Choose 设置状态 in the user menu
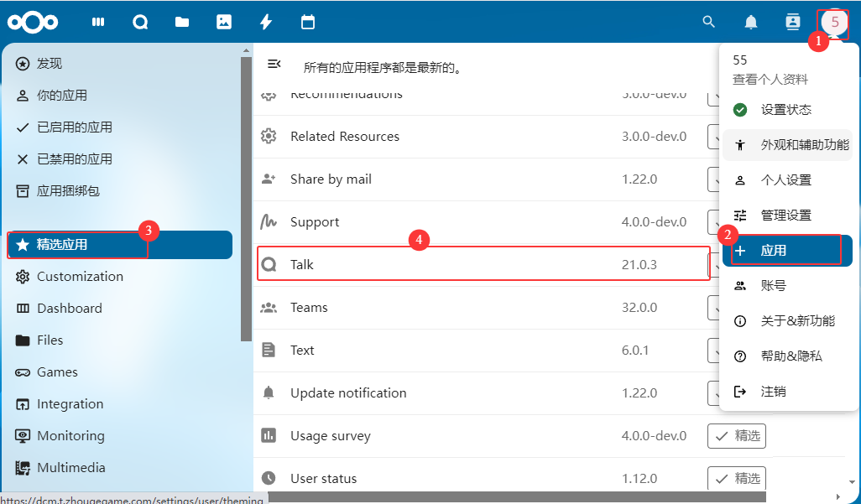 point(786,110)
